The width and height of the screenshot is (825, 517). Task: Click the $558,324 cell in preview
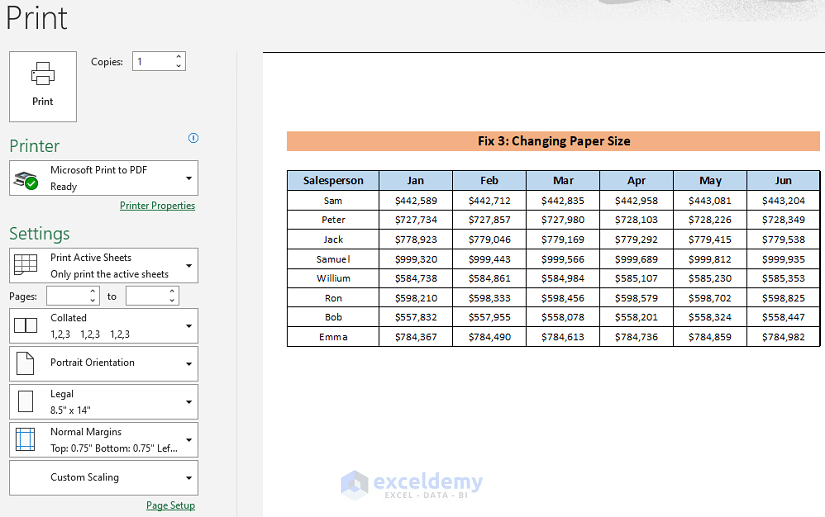[x=710, y=317]
